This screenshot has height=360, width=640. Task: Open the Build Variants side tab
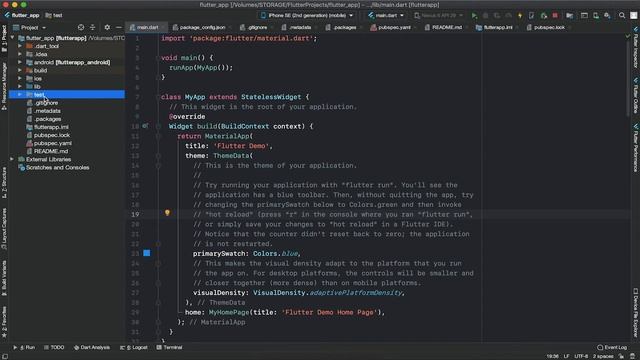pos(4,278)
